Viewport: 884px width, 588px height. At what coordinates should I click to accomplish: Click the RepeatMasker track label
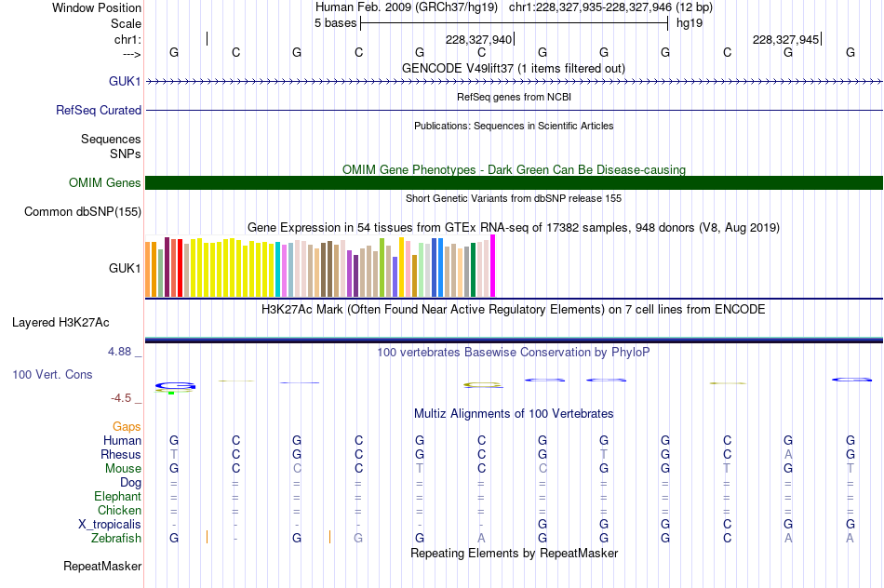[102, 566]
